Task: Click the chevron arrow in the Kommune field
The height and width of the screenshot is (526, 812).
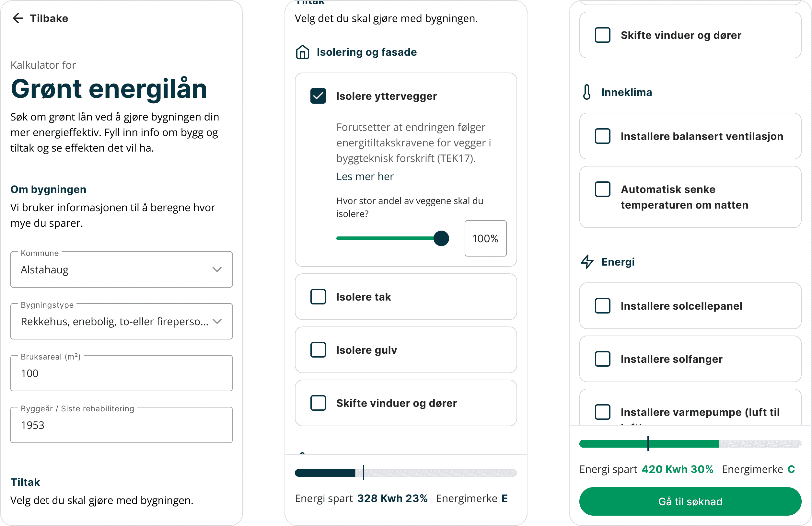Action: pyautogui.click(x=217, y=269)
